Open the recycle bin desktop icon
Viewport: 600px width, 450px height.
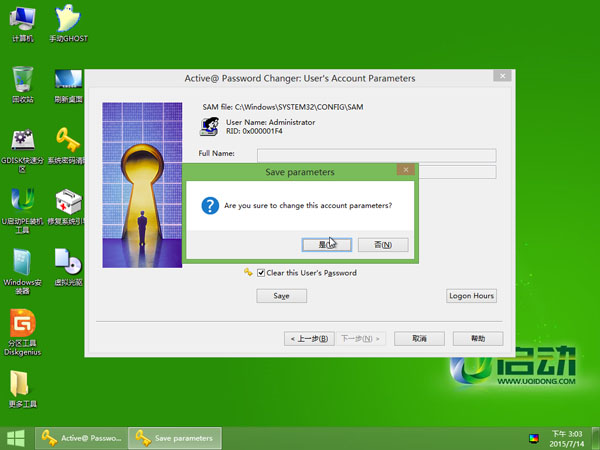tap(23, 85)
